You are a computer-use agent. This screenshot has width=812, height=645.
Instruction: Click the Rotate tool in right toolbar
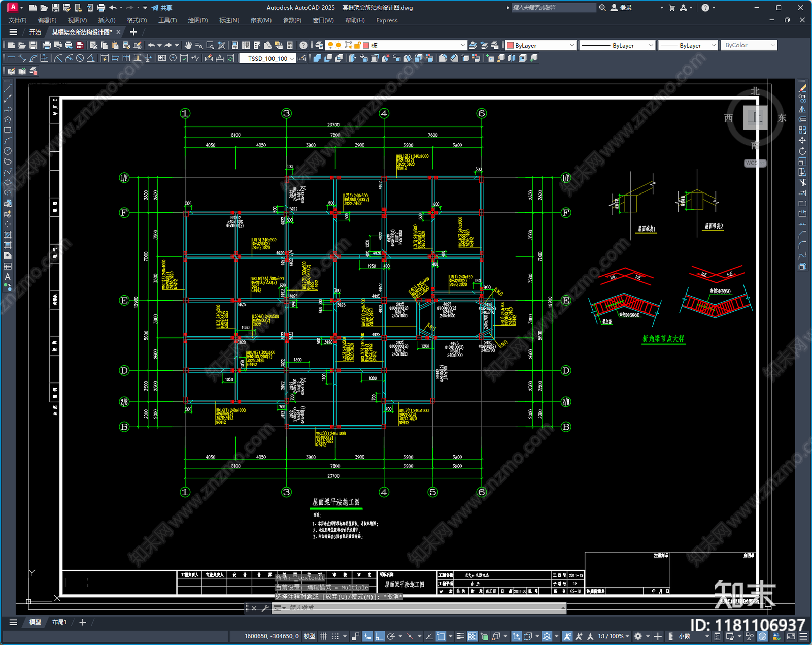click(x=802, y=151)
